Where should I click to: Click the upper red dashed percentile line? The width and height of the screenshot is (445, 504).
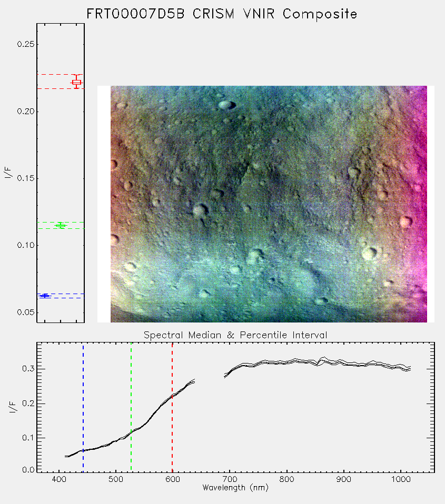pos(61,75)
